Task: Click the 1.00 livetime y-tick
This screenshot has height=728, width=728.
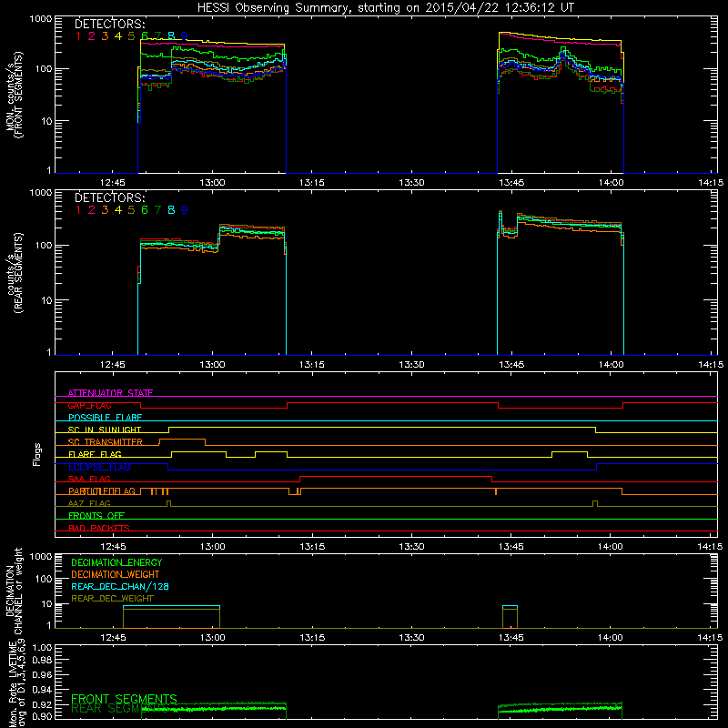Action: pos(42,648)
